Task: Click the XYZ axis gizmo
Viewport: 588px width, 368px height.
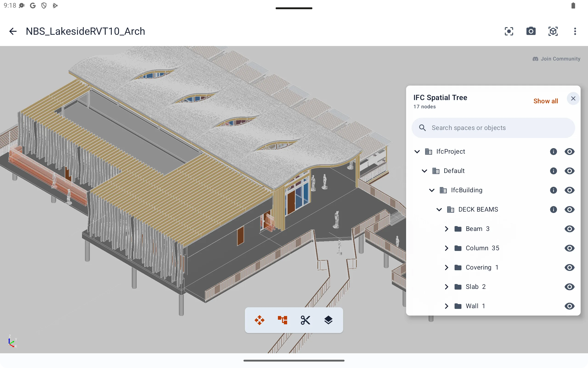Action: pyautogui.click(x=12, y=341)
